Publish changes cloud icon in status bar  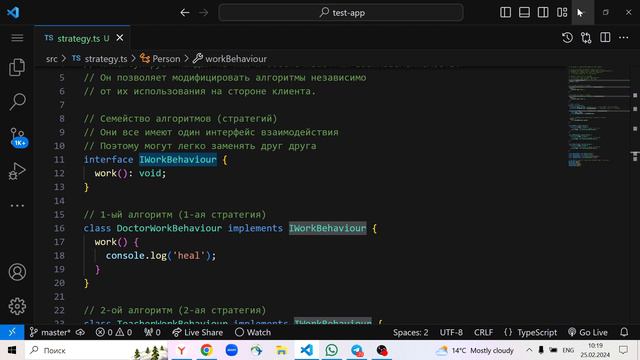(80, 332)
